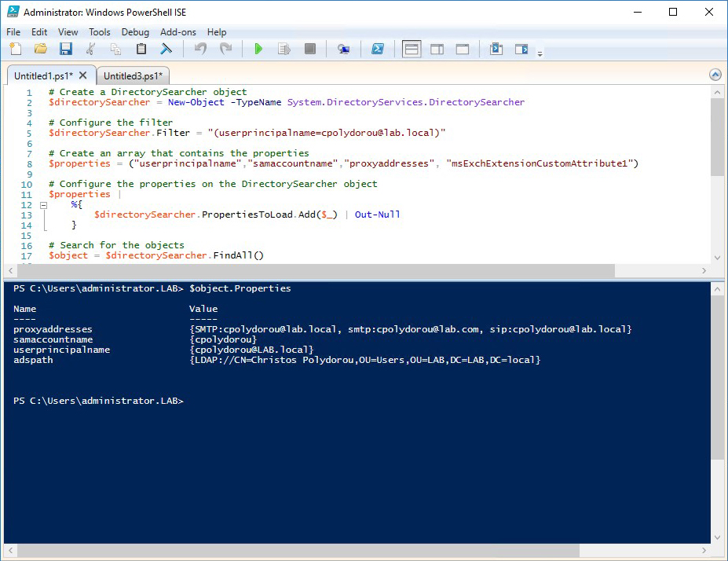Click "msExchExtensionCustomAttribute1" in the properties array
The width and height of the screenshot is (728, 561).
tap(539, 163)
